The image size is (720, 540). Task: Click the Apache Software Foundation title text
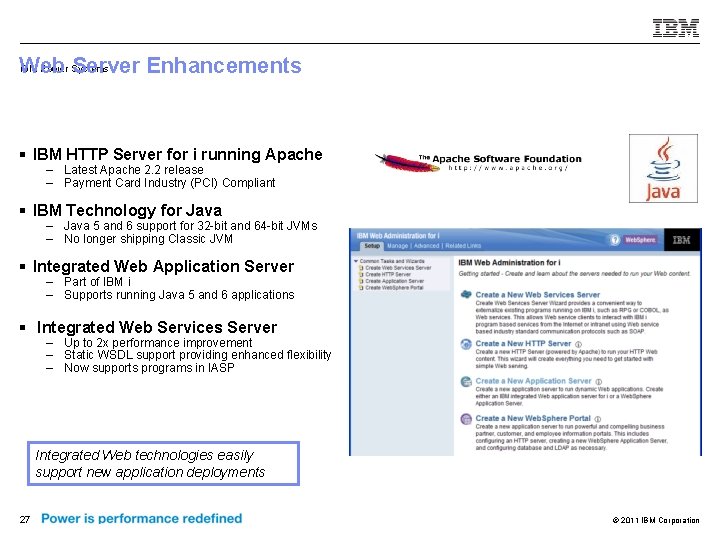click(500, 159)
